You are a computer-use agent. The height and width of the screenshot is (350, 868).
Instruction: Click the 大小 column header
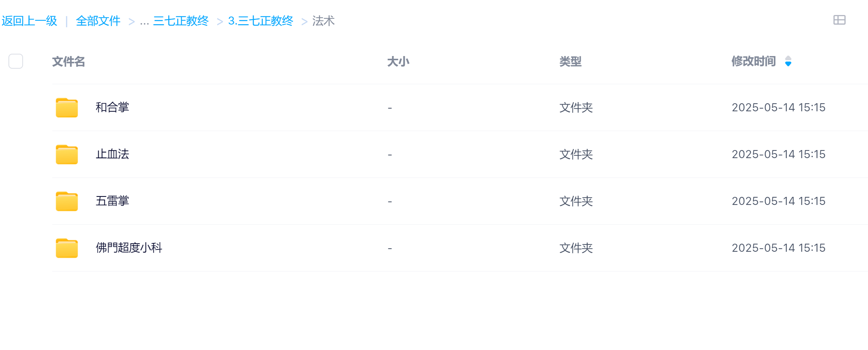click(x=398, y=61)
